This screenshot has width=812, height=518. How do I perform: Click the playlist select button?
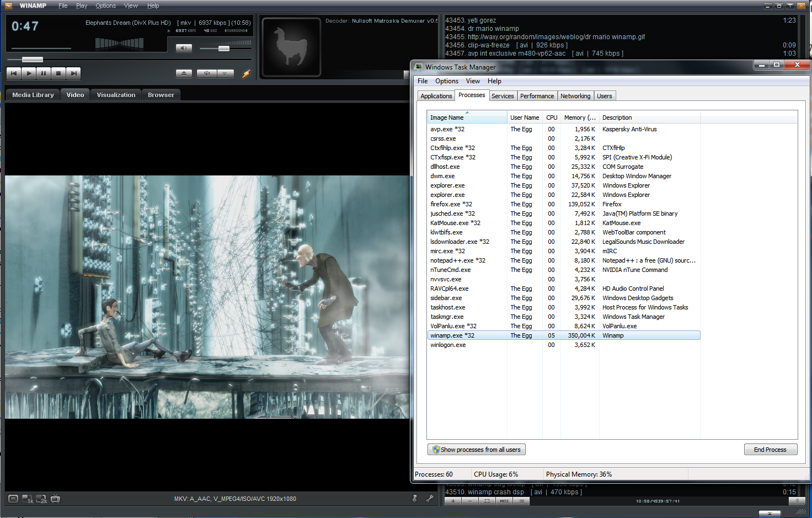[x=487, y=501]
